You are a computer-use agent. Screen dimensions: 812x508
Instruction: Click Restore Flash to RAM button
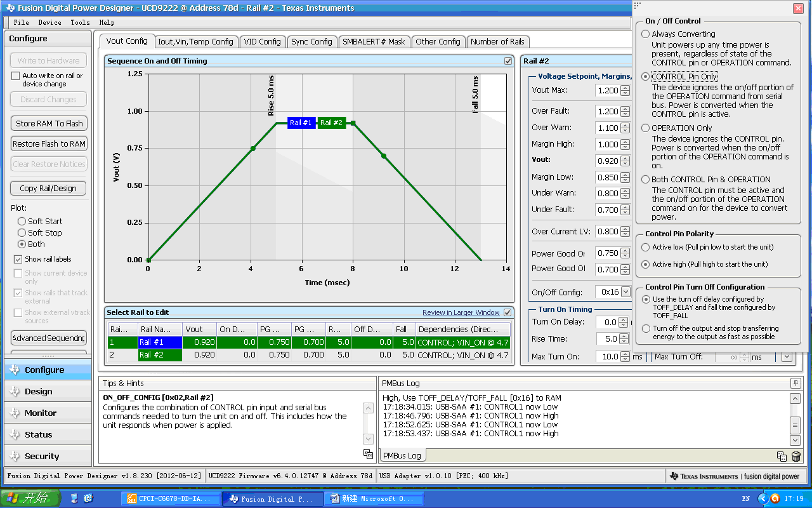pyautogui.click(x=49, y=144)
